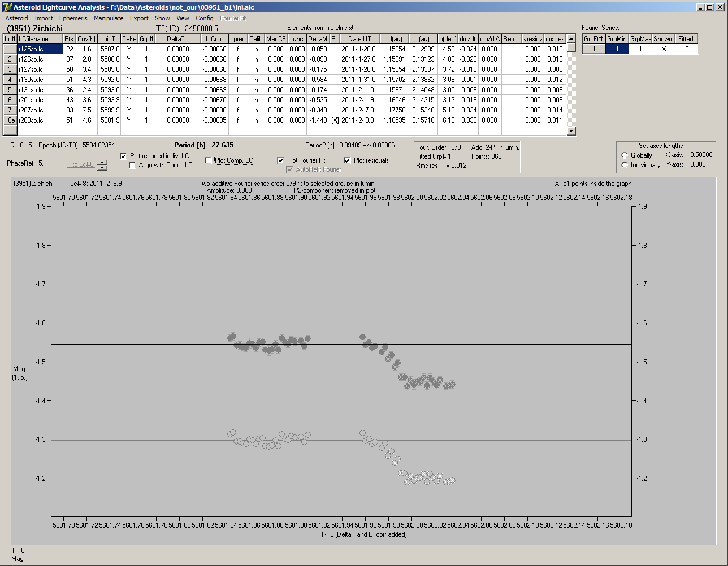The height and width of the screenshot is (566, 728).
Task: Click the Pltd Lc#8 stepper arrows
Action: [102, 164]
